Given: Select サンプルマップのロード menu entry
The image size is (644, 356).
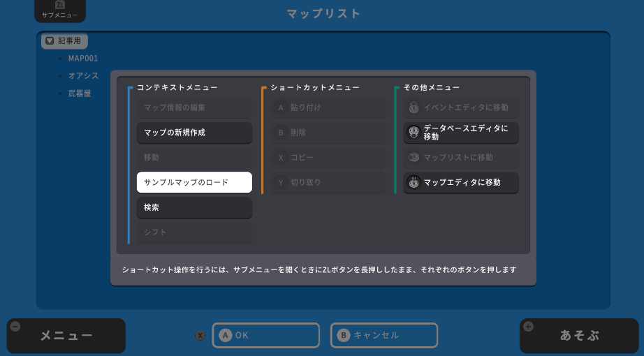Looking at the screenshot, I should (x=194, y=183).
